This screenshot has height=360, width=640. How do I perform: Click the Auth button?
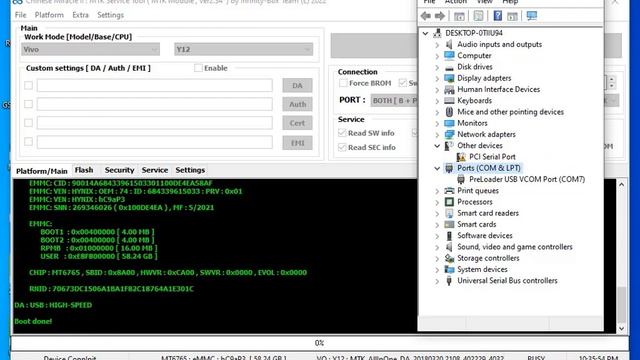pyautogui.click(x=297, y=104)
